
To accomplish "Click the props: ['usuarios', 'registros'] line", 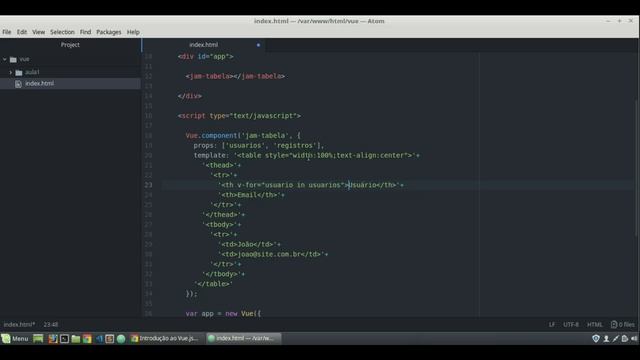I will [259, 145].
